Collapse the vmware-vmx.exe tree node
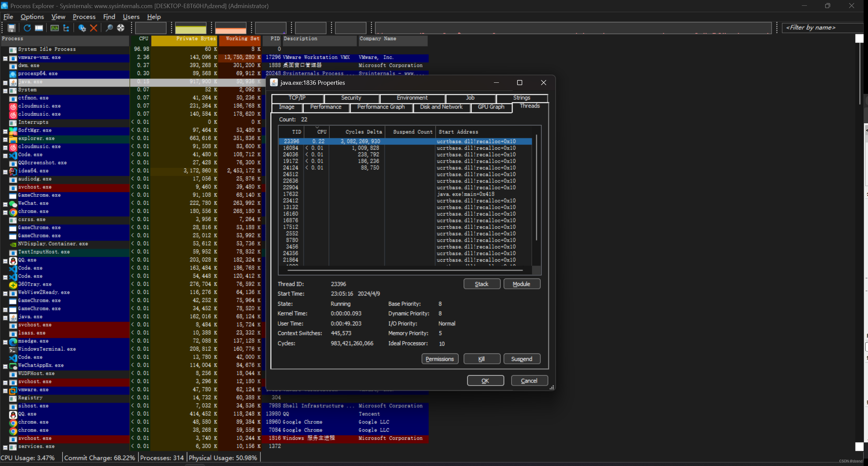Viewport: 868px width, 466px height. pos(5,58)
